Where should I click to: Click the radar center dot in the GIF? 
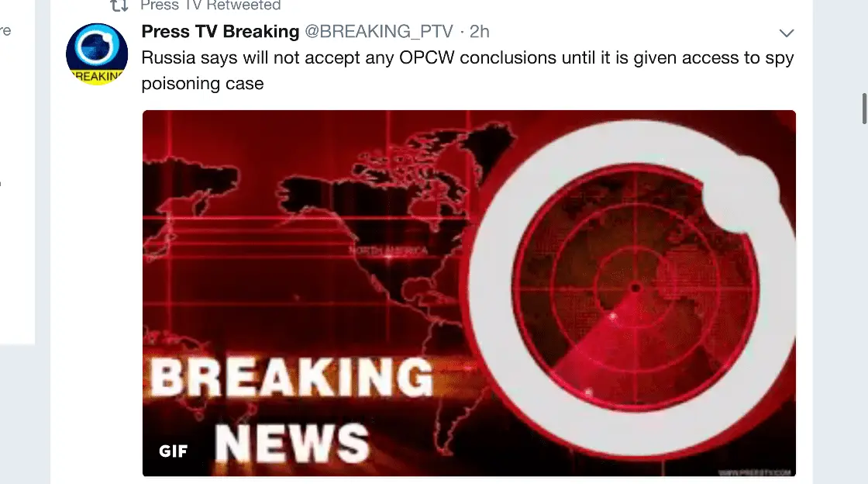click(x=635, y=288)
